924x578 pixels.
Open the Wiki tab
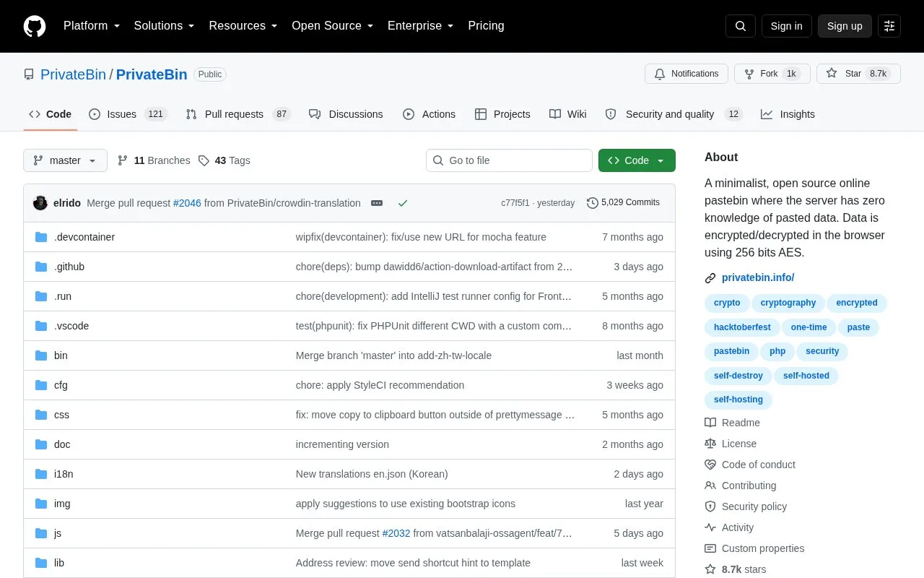[x=568, y=114]
